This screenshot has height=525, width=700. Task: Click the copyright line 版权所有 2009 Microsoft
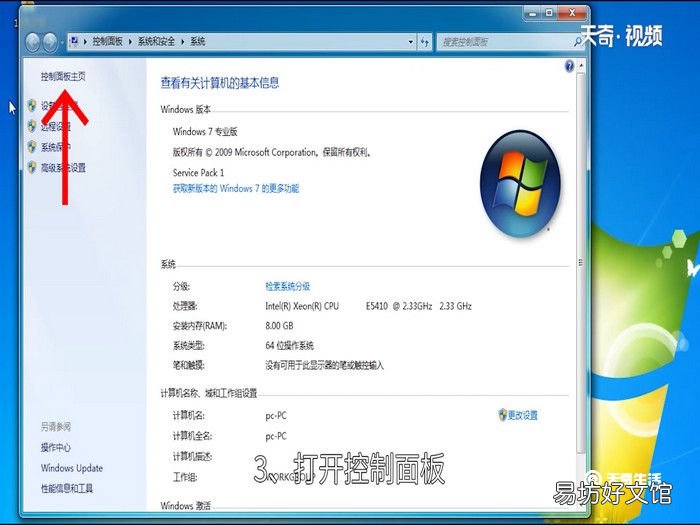click(x=272, y=153)
